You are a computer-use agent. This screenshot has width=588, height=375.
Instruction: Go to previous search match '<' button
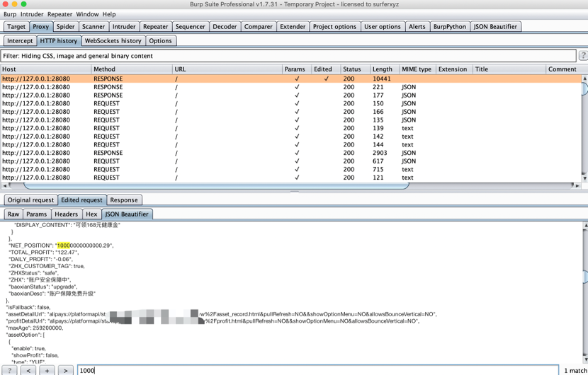point(28,371)
